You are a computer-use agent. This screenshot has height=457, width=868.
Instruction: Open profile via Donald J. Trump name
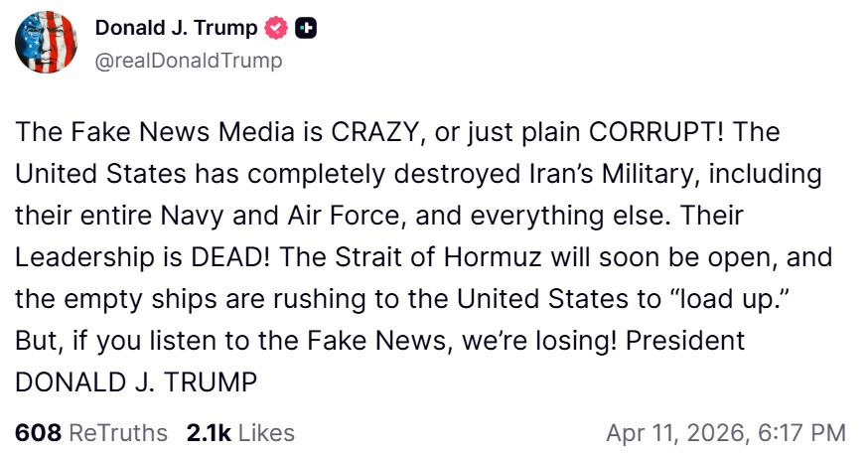coord(175,29)
